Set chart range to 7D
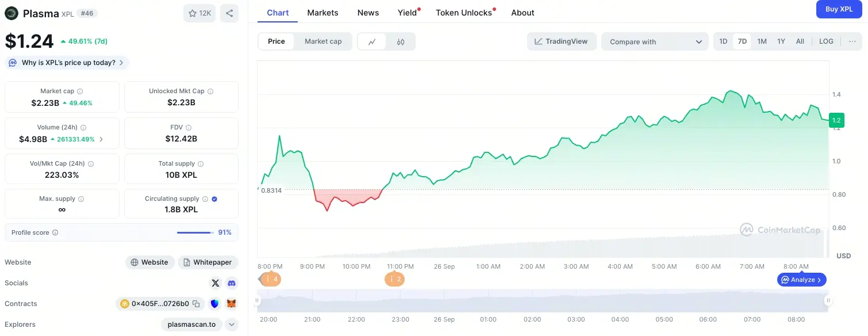The width and height of the screenshot is (868, 336). 742,41
